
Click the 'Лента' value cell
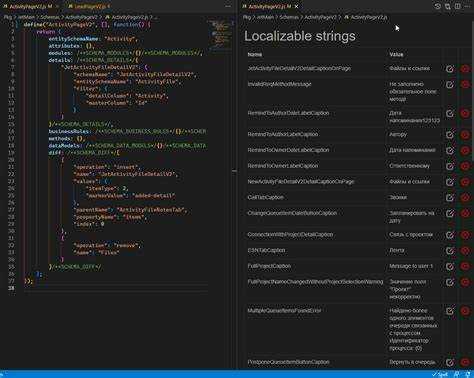click(397, 250)
